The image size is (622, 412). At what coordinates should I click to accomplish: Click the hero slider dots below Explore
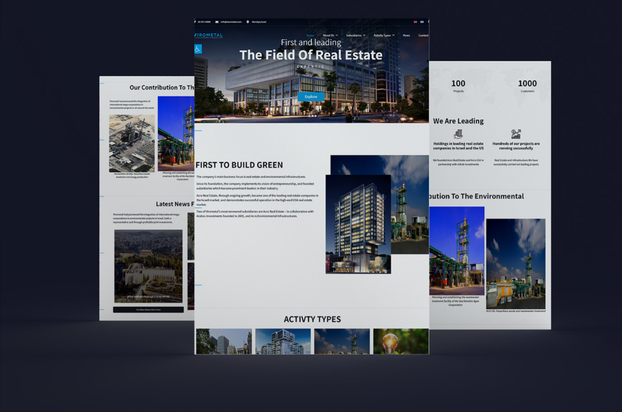(312, 116)
